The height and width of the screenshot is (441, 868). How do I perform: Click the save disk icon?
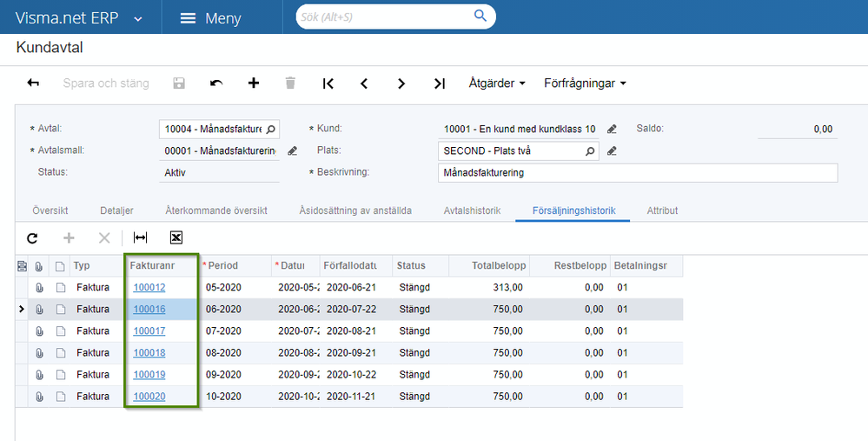179,84
